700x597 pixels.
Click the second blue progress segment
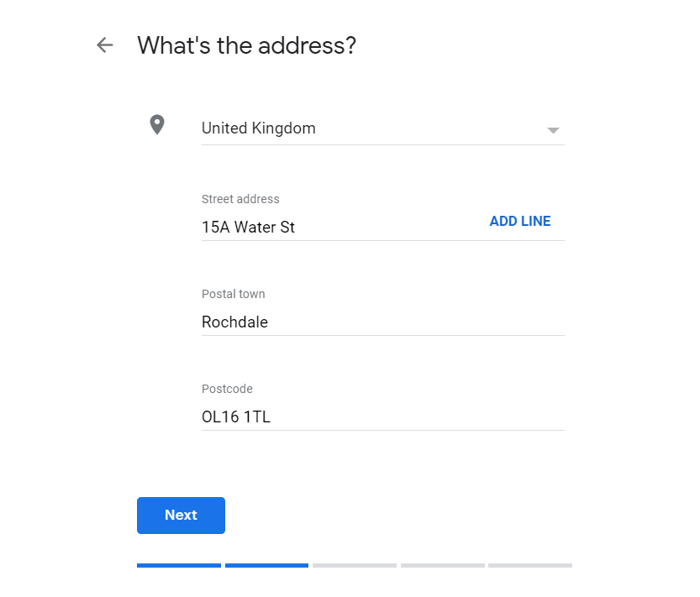pyautogui.click(x=267, y=565)
